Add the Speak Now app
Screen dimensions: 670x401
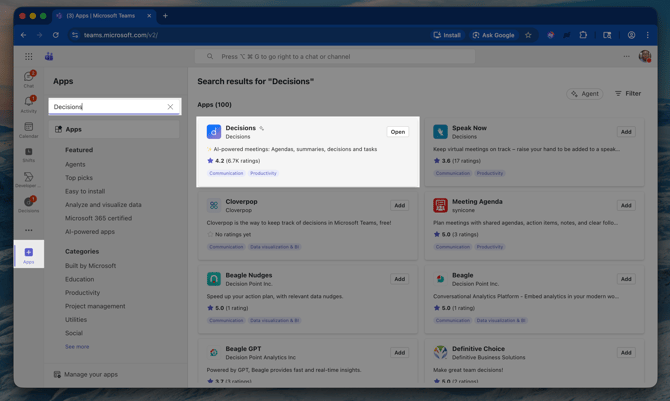coord(625,132)
